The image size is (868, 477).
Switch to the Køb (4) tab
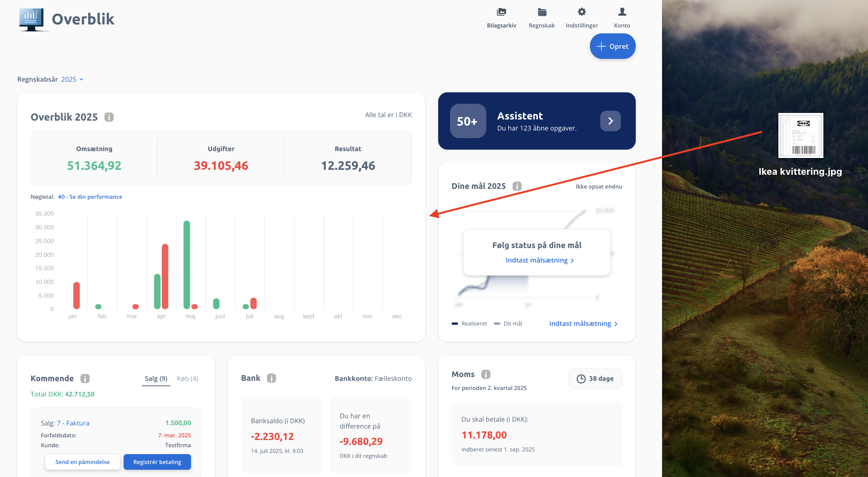click(x=188, y=379)
